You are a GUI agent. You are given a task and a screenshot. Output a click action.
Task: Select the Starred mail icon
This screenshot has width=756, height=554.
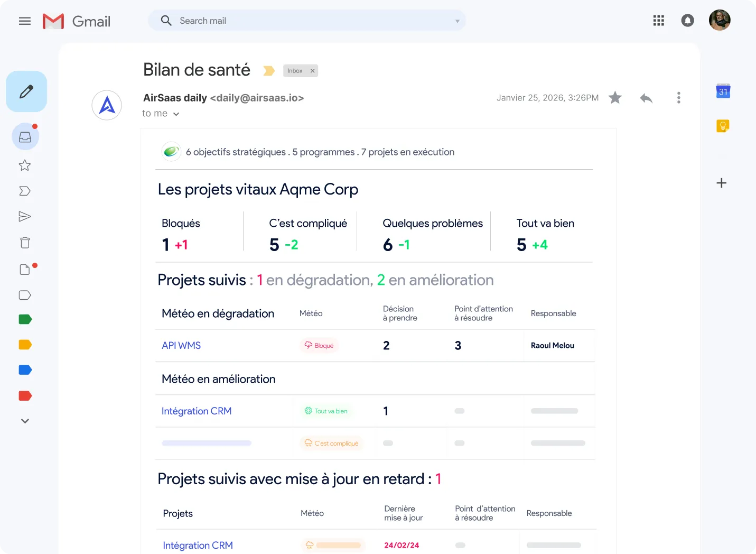click(x=24, y=165)
